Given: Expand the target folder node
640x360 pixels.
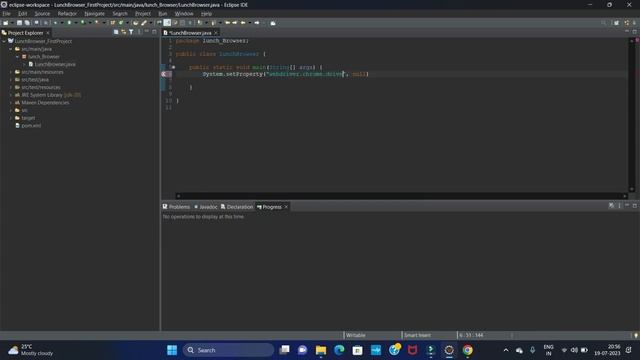Looking at the screenshot, I should coord(11,118).
